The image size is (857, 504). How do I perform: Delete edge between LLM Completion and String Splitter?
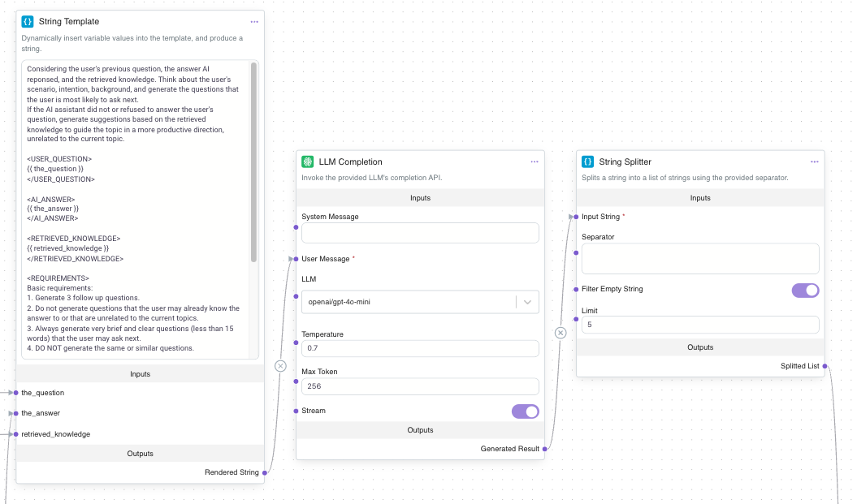[x=560, y=333]
